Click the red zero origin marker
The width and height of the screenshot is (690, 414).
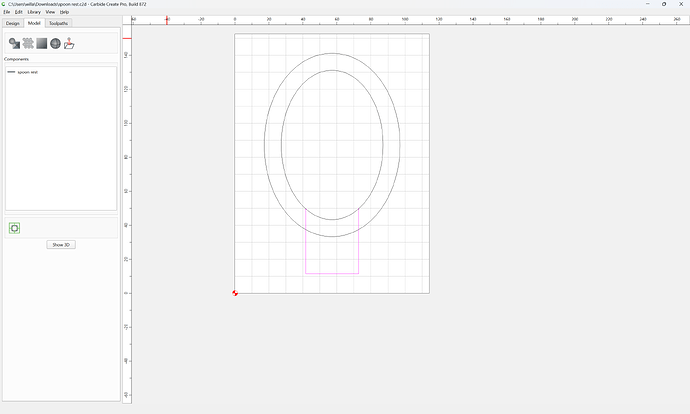click(235, 293)
